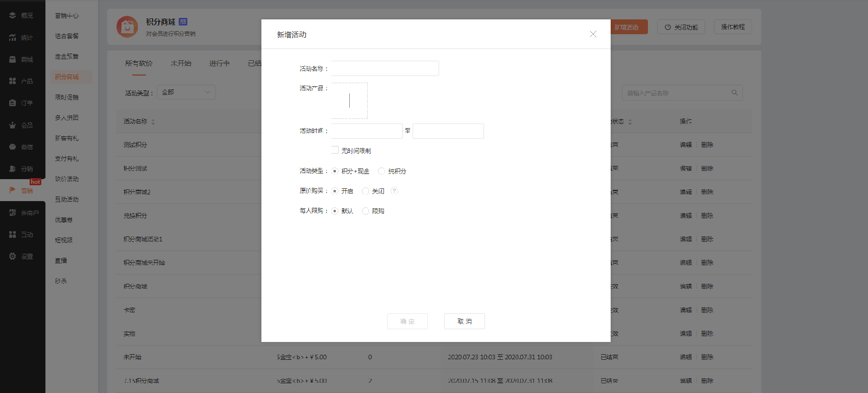The width and height of the screenshot is (868, 393).
Task: Click the help question mark next to 原价购买
Action: click(394, 191)
